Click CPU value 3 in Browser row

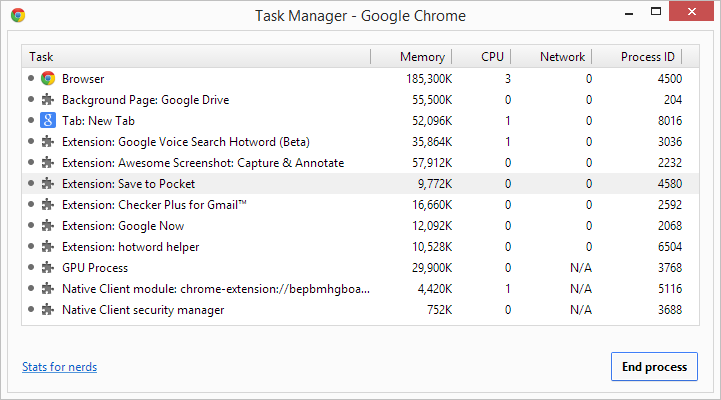[508, 79]
